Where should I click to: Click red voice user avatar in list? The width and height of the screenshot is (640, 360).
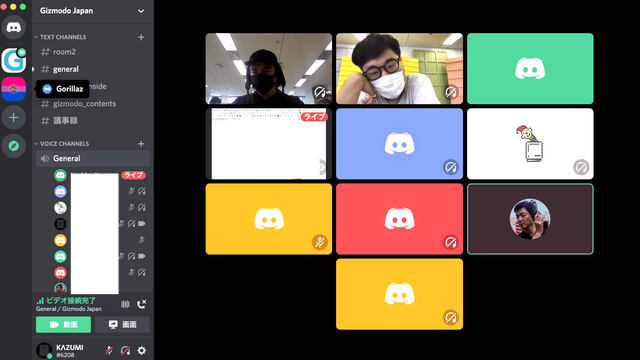(x=60, y=273)
